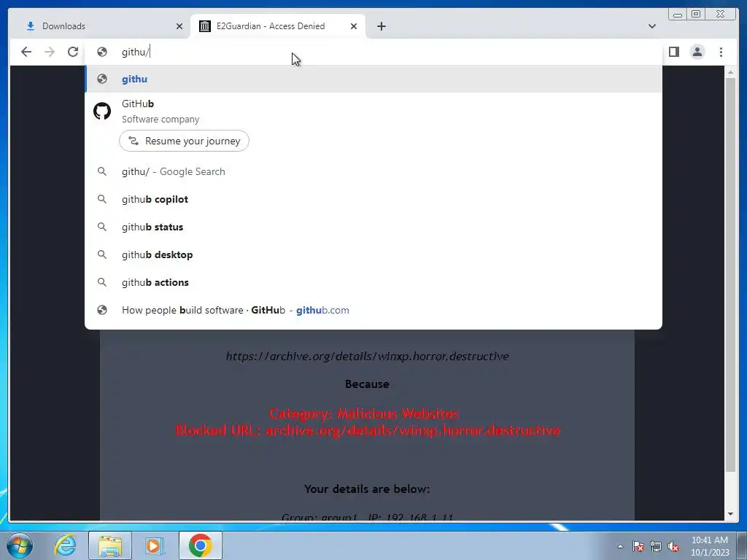Open Chrome three-dot menu
The width and height of the screenshot is (747, 560).
[x=721, y=52]
